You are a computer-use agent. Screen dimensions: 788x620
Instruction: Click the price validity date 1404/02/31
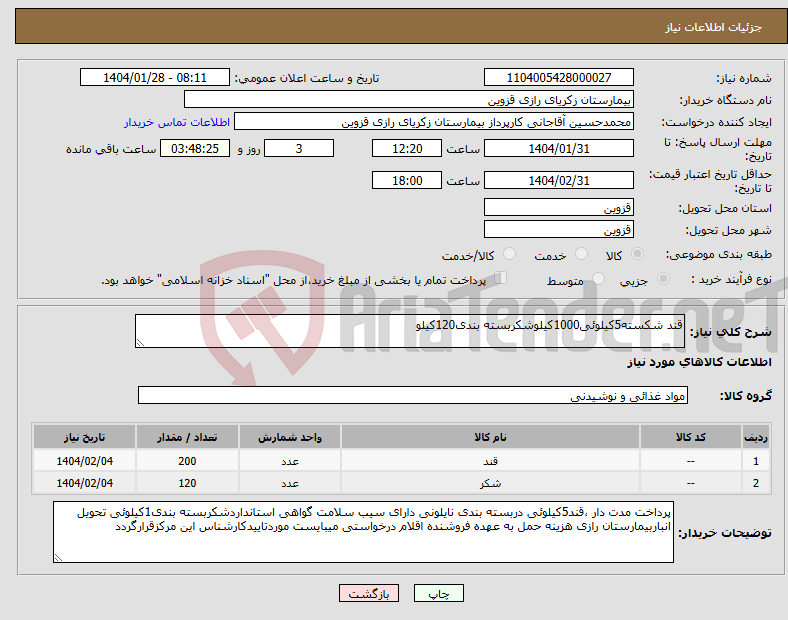558,180
